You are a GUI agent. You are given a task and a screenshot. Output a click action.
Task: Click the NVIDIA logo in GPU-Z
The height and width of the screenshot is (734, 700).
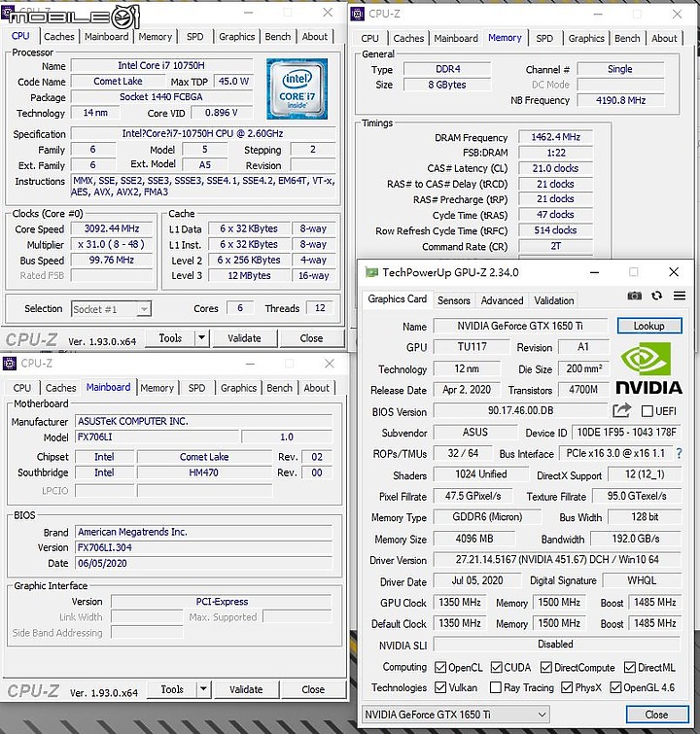pyautogui.click(x=648, y=367)
